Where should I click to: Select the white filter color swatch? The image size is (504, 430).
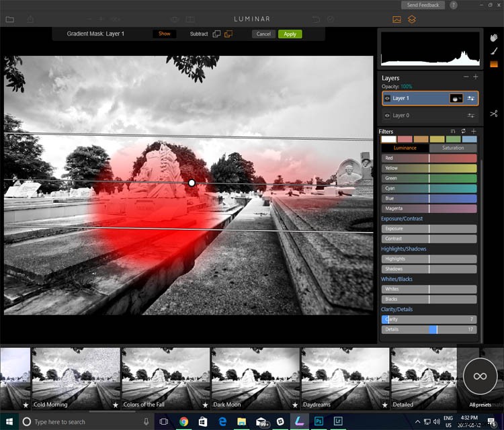pos(388,139)
